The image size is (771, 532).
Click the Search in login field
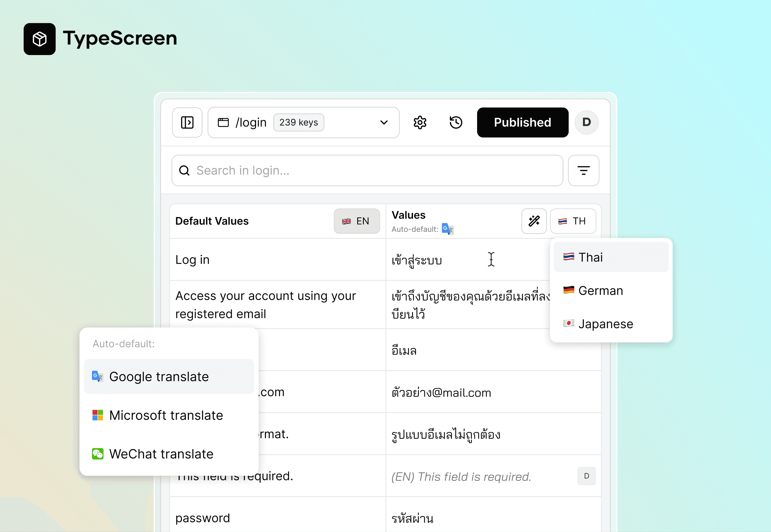coord(367,170)
